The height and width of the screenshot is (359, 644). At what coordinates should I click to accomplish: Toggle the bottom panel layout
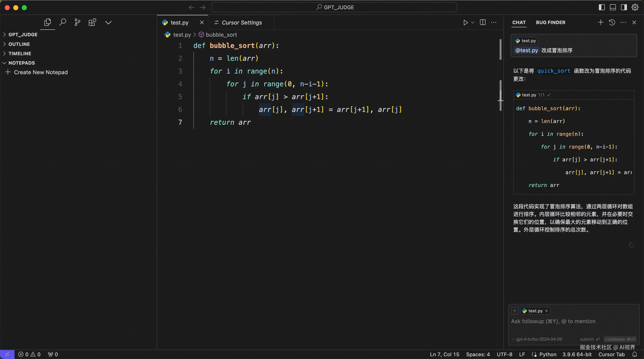click(613, 7)
